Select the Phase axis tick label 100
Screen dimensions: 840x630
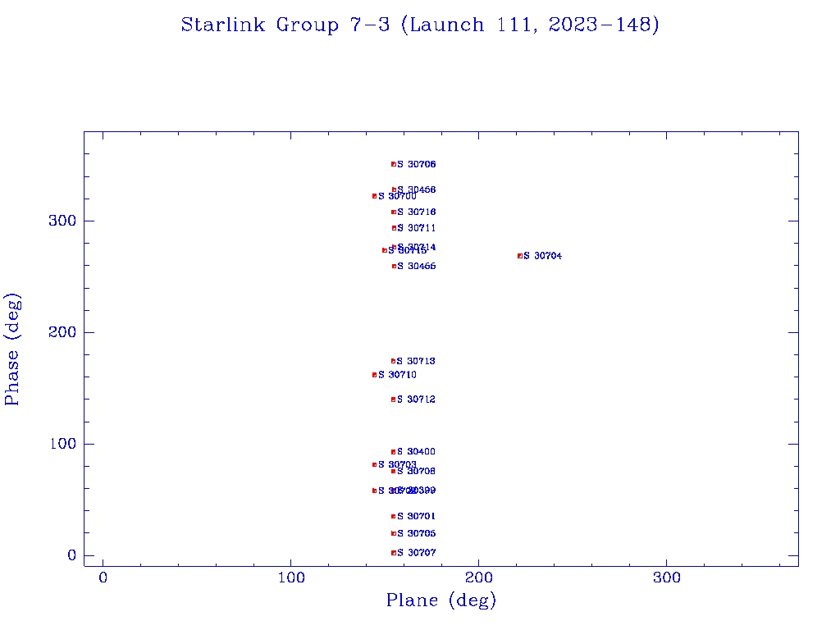(62, 444)
